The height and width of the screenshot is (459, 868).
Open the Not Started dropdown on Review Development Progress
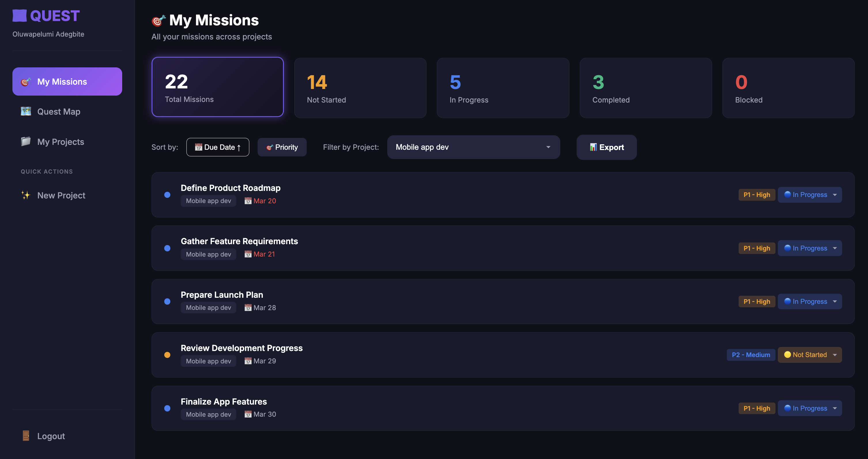click(810, 354)
